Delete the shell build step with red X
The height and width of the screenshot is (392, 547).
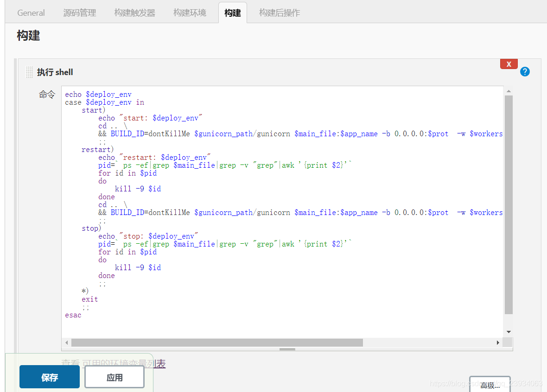[509, 64]
